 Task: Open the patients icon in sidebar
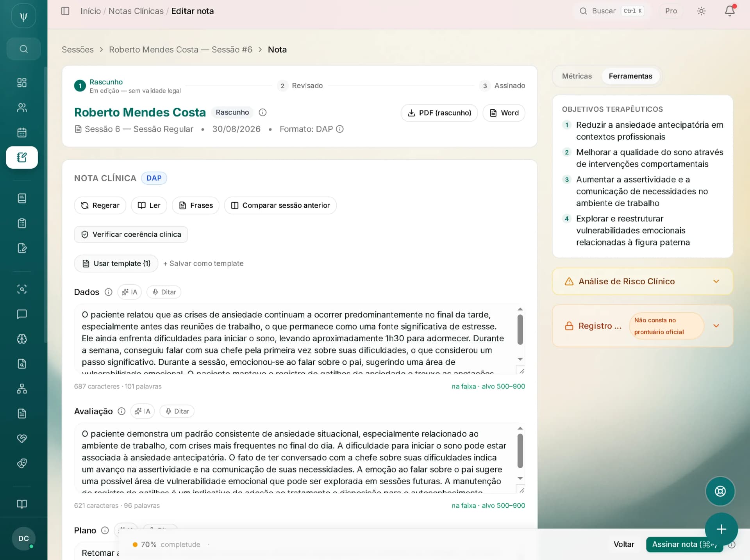[22, 108]
